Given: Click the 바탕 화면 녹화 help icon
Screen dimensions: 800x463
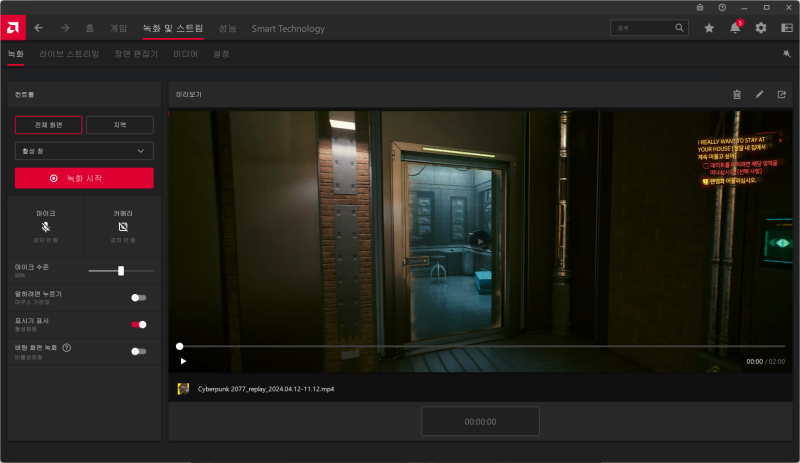Looking at the screenshot, I should tap(67, 348).
